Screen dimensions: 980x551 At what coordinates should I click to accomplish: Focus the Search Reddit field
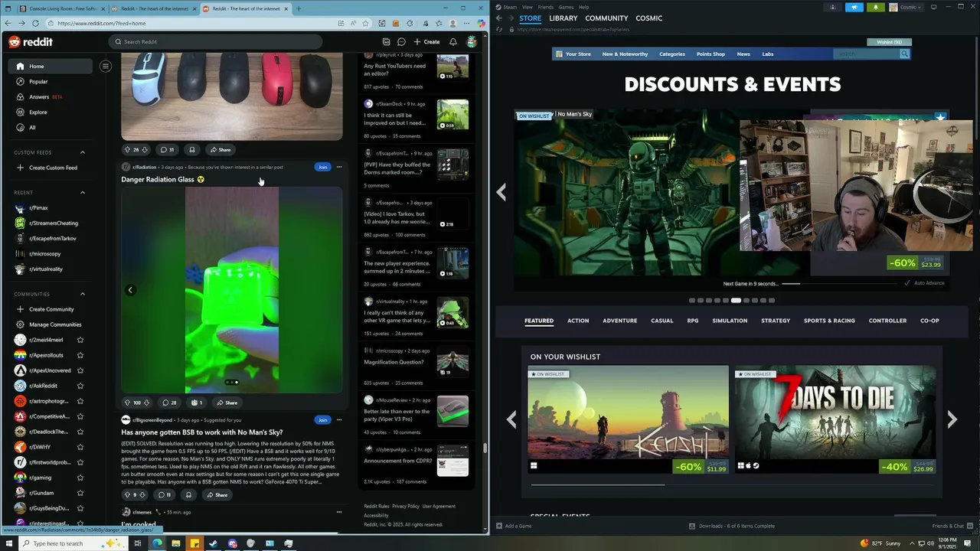[x=217, y=41]
